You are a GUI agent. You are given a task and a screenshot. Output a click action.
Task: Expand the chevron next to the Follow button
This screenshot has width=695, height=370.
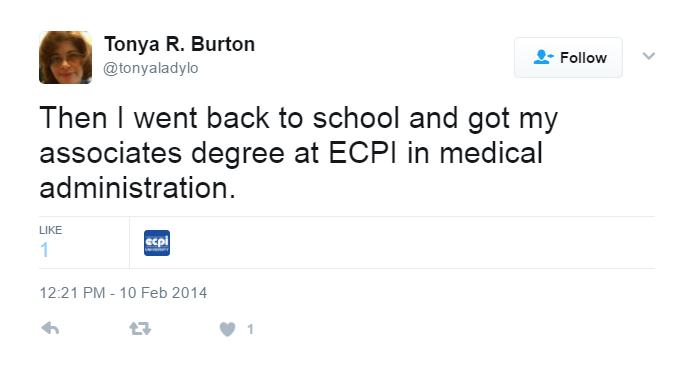tap(648, 56)
